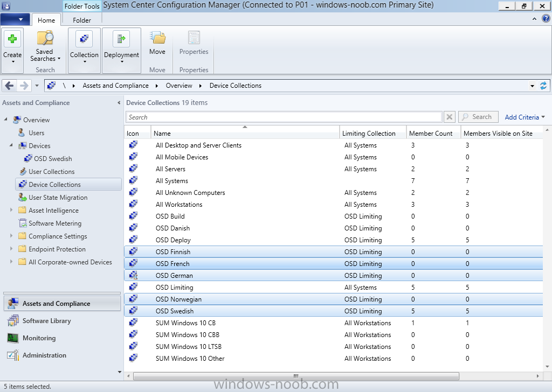Collapse the Devices tree node arrow

pos(11,145)
